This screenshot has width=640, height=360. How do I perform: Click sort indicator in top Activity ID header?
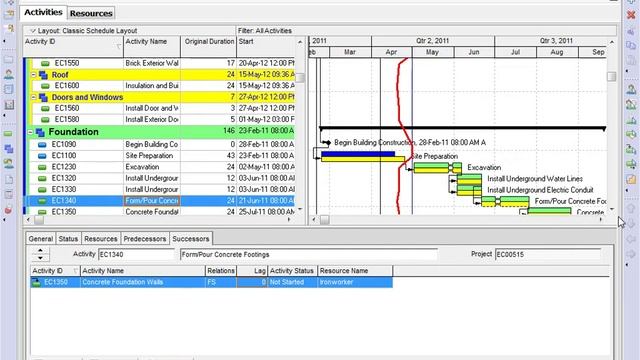[118, 47]
